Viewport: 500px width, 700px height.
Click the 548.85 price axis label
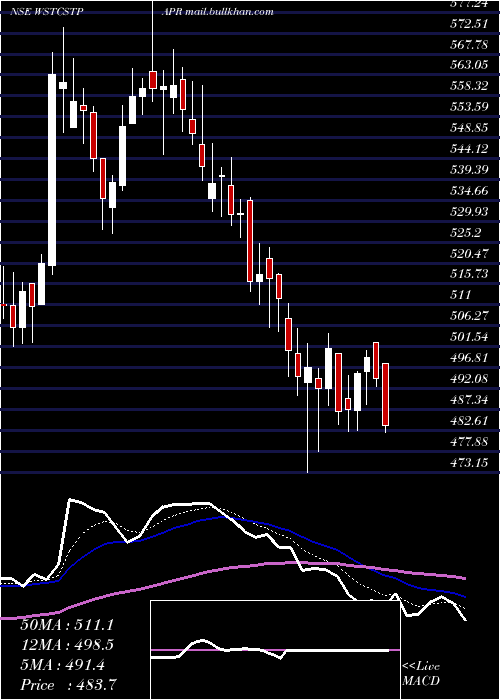(468, 128)
